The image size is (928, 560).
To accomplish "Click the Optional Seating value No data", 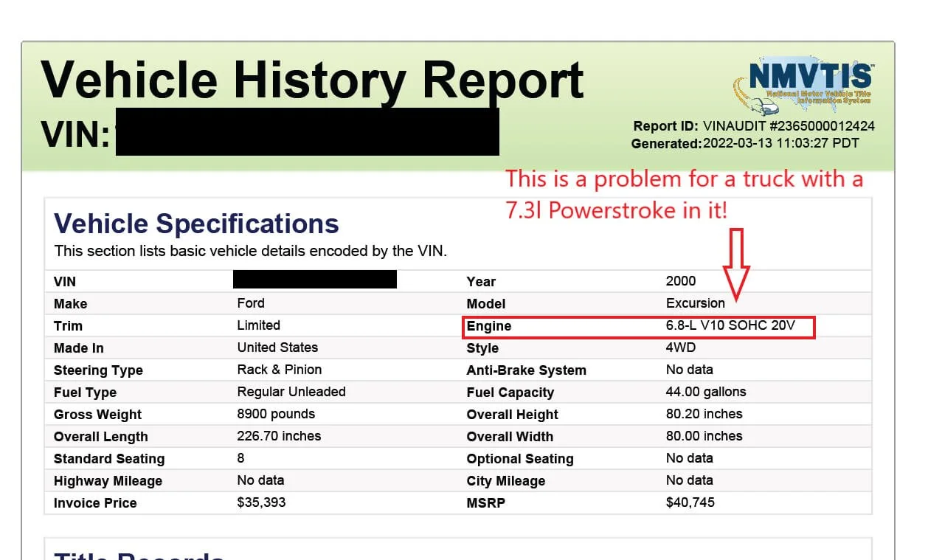I will tap(690, 458).
